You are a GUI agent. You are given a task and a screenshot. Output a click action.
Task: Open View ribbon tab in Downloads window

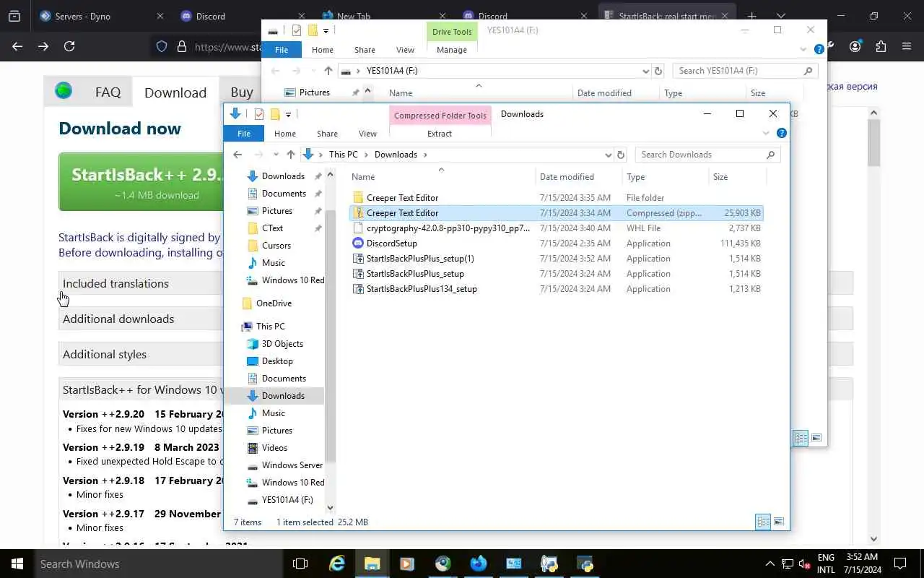pyautogui.click(x=367, y=134)
